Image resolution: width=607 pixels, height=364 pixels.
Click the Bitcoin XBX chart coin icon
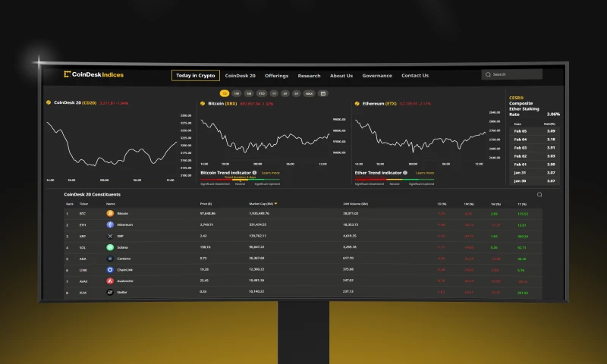(203, 103)
